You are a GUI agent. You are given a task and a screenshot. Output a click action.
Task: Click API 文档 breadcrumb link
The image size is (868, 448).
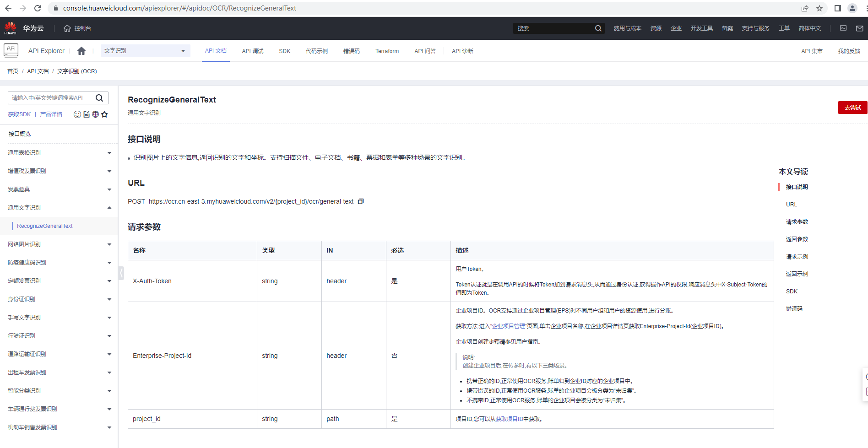(x=38, y=71)
